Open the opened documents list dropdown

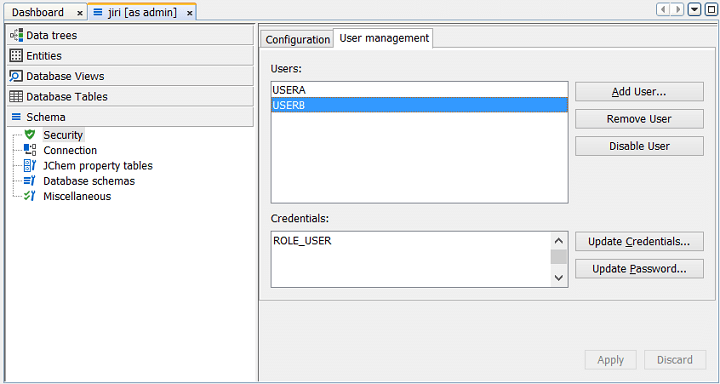pyautogui.click(x=694, y=10)
